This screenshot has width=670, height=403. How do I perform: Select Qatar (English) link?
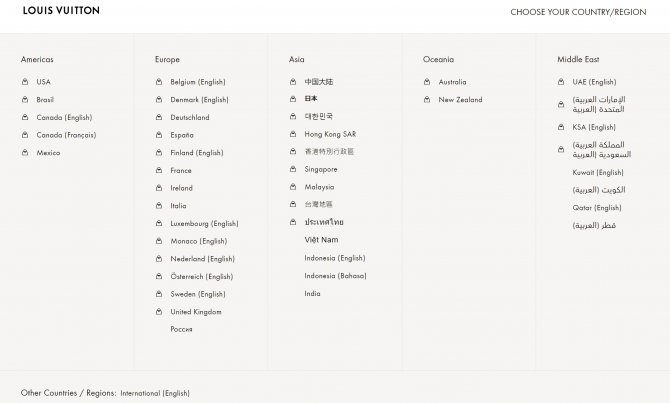[597, 208]
